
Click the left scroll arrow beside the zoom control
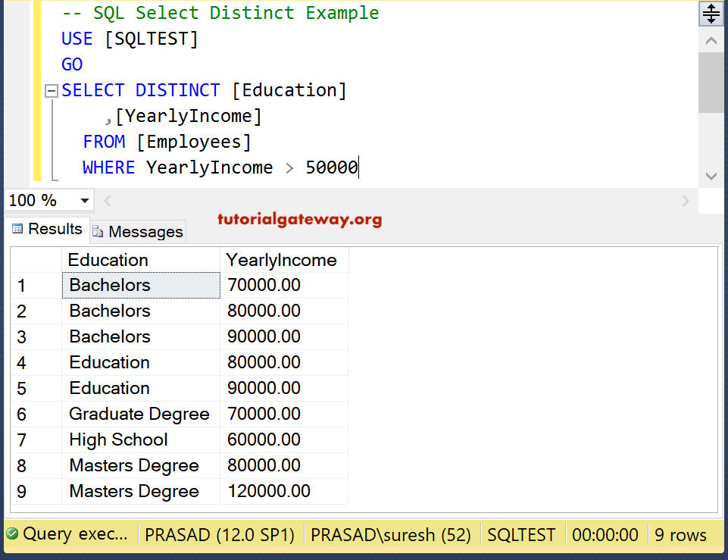pyautogui.click(x=107, y=200)
